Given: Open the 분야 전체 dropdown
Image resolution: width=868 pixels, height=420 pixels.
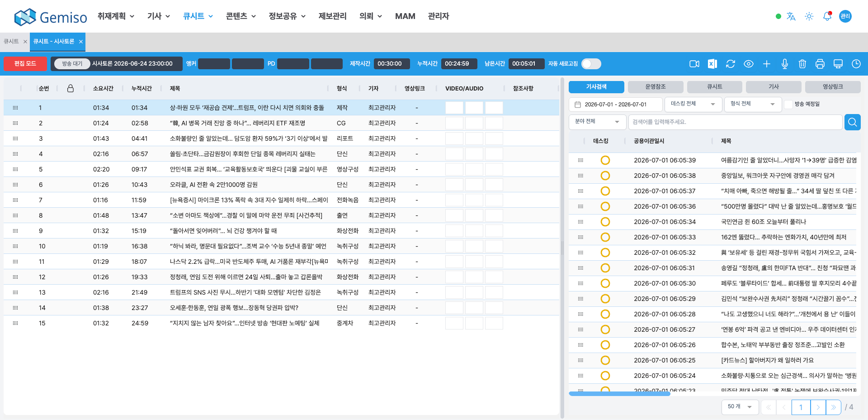Looking at the screenshot, I should coord(597,122).
